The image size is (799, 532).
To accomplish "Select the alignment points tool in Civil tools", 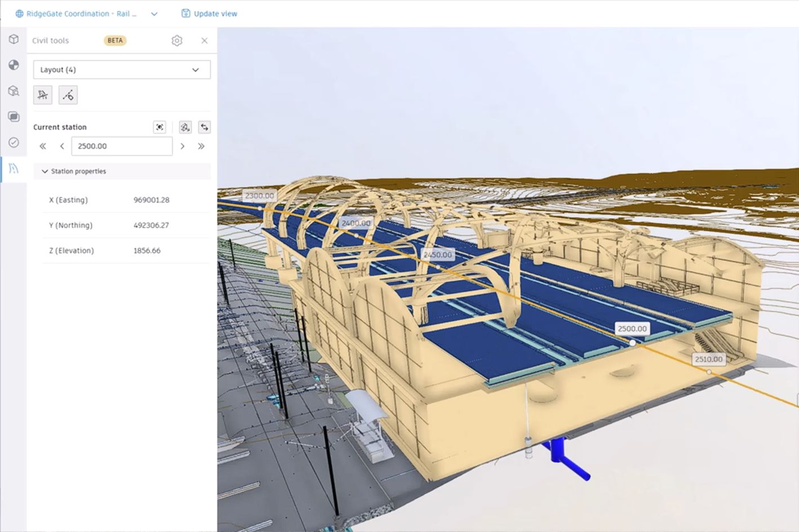I will 68,95.
